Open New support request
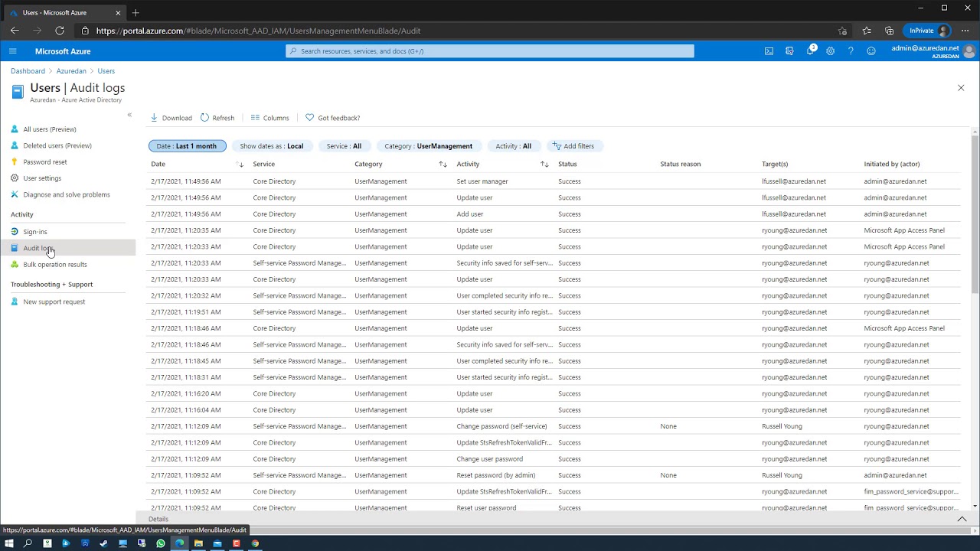Viewport: 980px width, 551px height. [54, 302]
